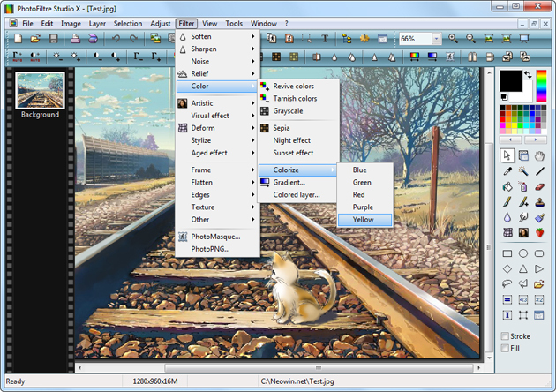The height and width of the screenshot is (392, 556).
Task: Expand the Deform submenu
Action: coord(217,128)
